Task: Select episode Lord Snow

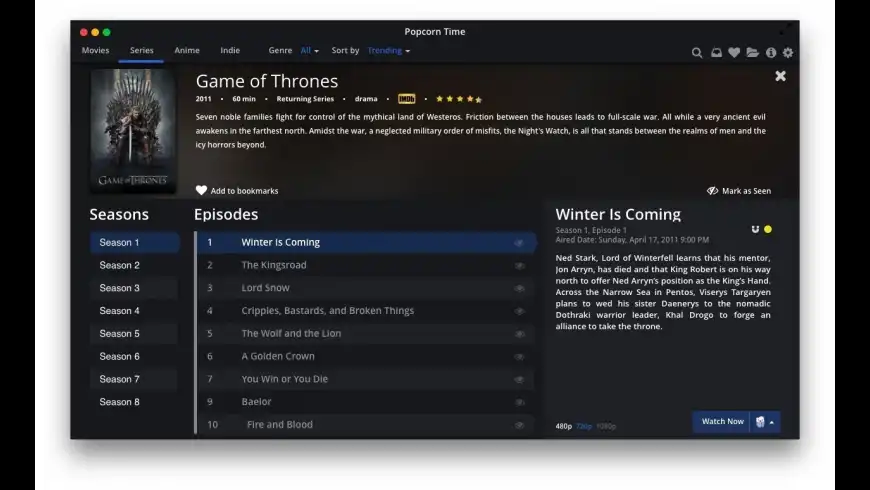Action: 366,288
